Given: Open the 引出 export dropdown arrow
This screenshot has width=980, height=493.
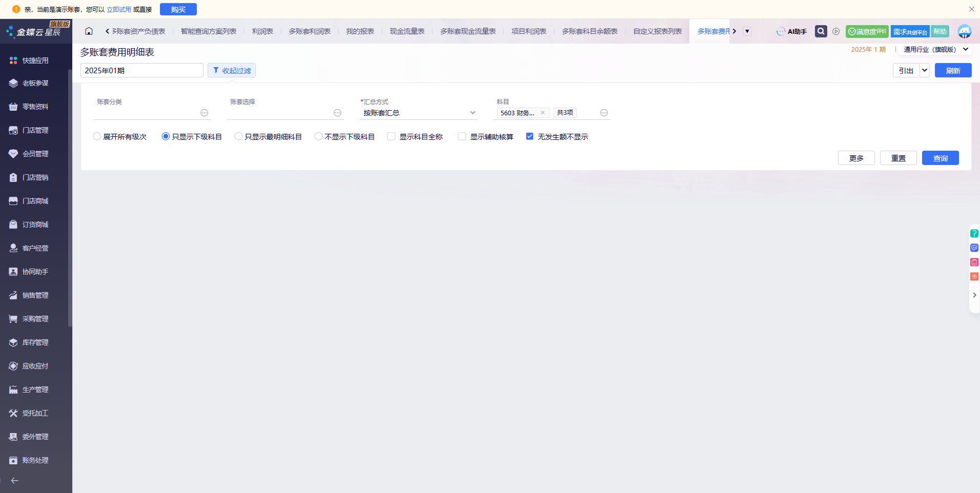Looking at the screenshot, I should pyautogui.click(x=924, y=70).
